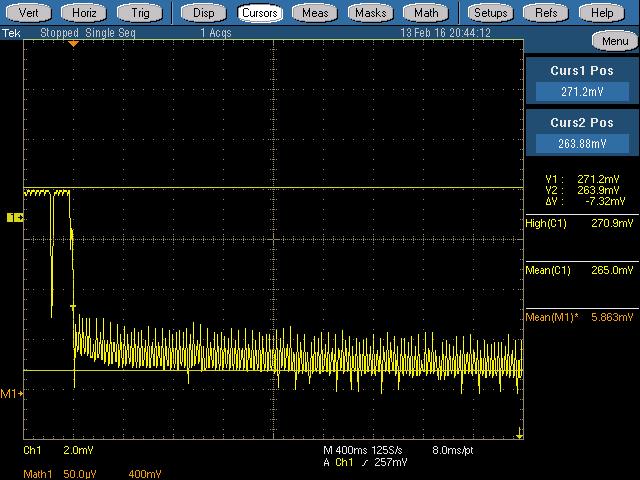
Task: Click the Ch1 waveform ground marker
Action: [15, 217]
